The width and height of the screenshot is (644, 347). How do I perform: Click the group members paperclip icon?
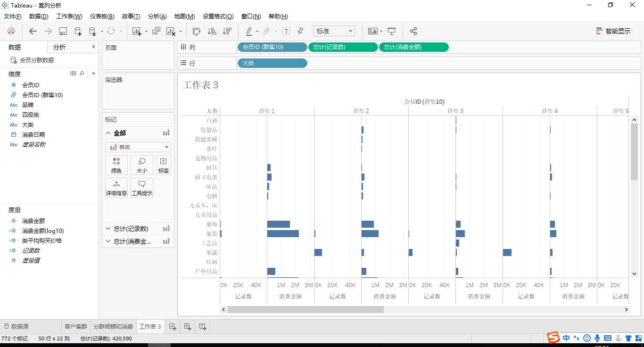pyautogui.click(x=266, y=31)
